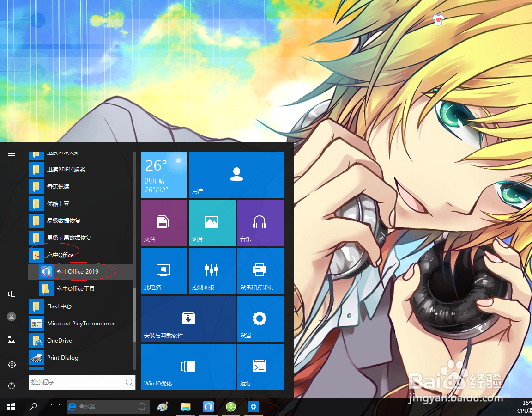Click the shirt widget at top of desktop
The image size is (532, 416).
(438, 19)
